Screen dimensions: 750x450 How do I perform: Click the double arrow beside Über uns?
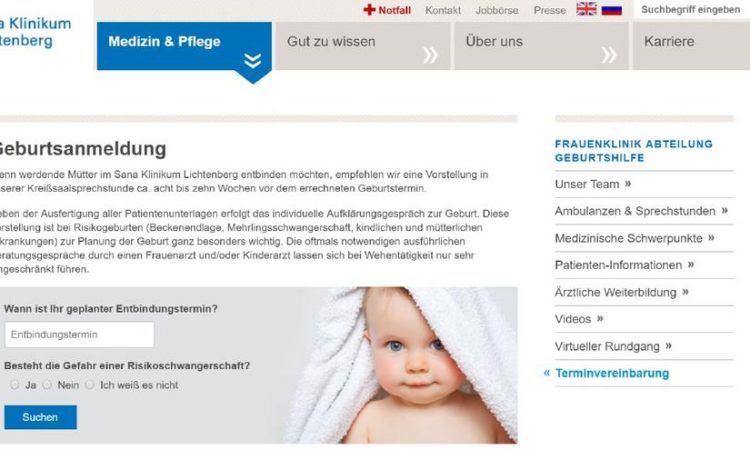[x=608, y=55]
